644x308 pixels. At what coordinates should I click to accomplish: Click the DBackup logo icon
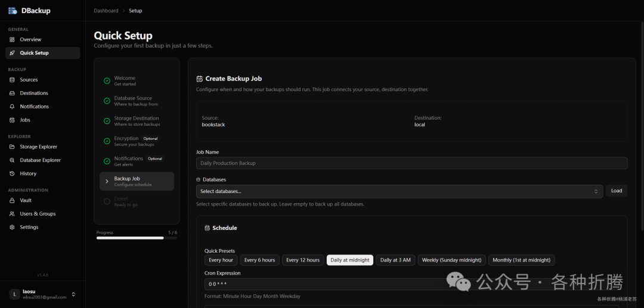click(13, 11)
